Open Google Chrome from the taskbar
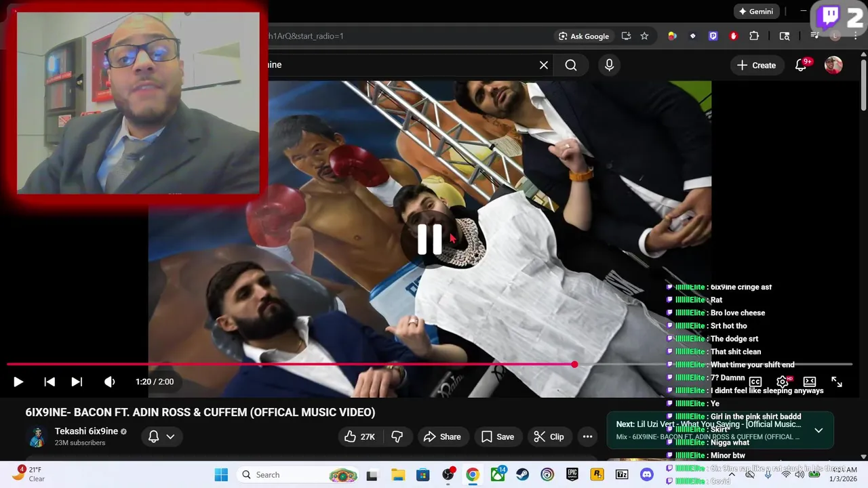The height and width of the screenshot is (488, 868). (x=473, y=474)
